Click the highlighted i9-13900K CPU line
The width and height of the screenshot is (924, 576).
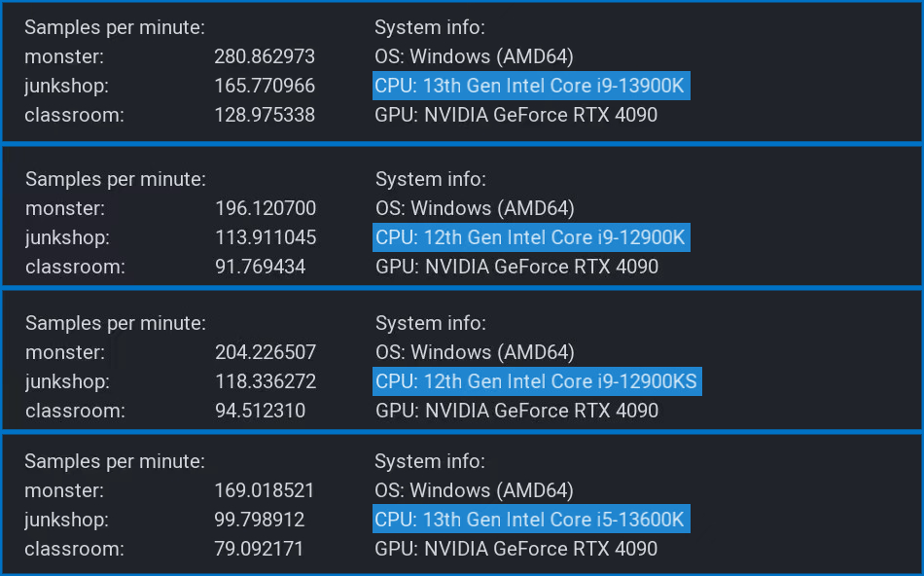pos(531,86)
